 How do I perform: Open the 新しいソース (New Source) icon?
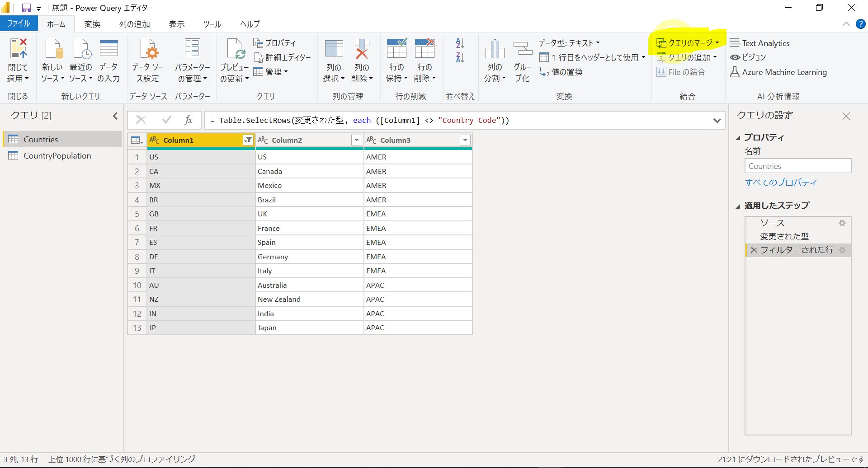point(53,49)
